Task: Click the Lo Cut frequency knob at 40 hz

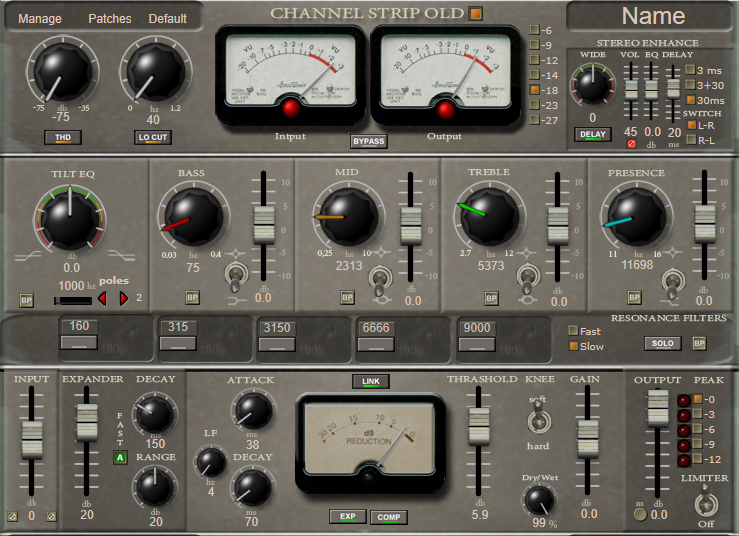Action: (x=155, y=72)
